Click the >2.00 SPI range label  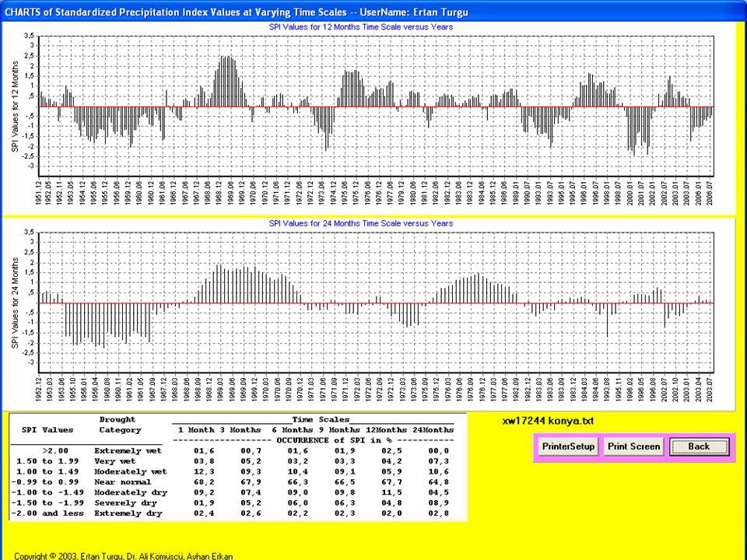pyautogui.click(x=55, y=451)
